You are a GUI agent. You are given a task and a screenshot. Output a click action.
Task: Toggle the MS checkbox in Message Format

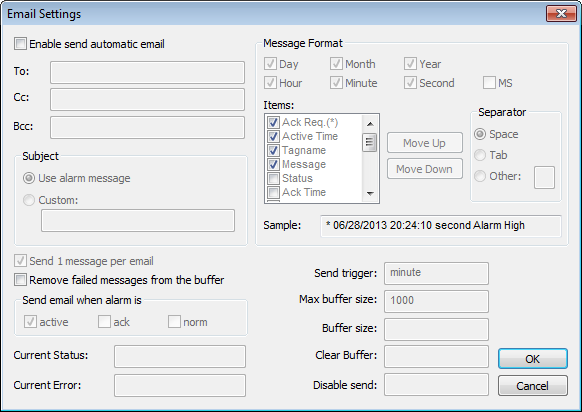pos(489,83)
